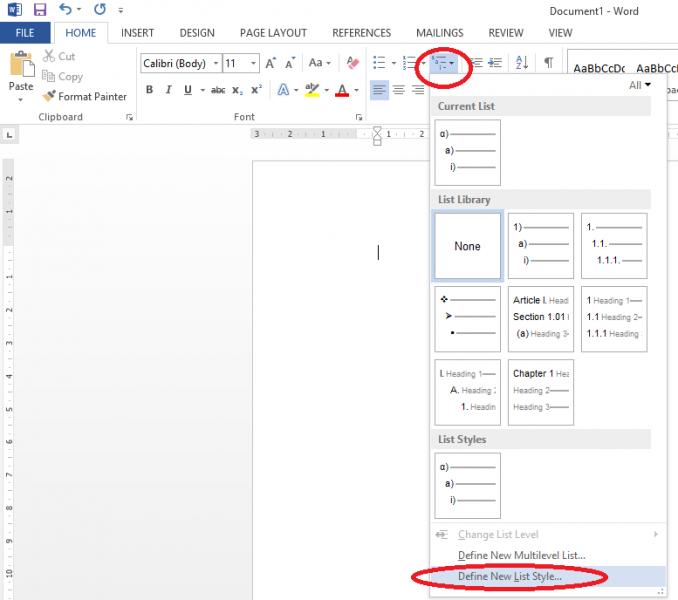The height and width of the screenshot is (600, 678).
Task: Toggle Superscript formatting
Action: click(x=256, y=90)
